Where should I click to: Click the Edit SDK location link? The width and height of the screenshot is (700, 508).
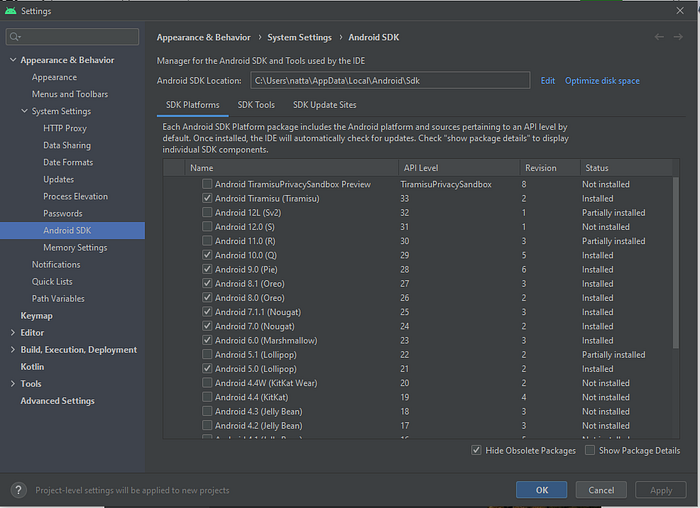pyautogui.click(x=548, y=81)
